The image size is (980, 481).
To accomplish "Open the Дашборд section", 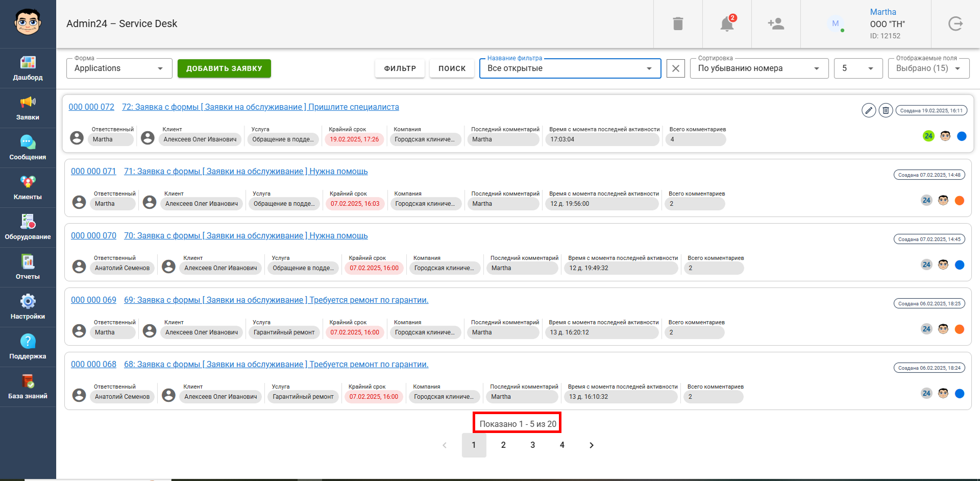I will 28,68.
